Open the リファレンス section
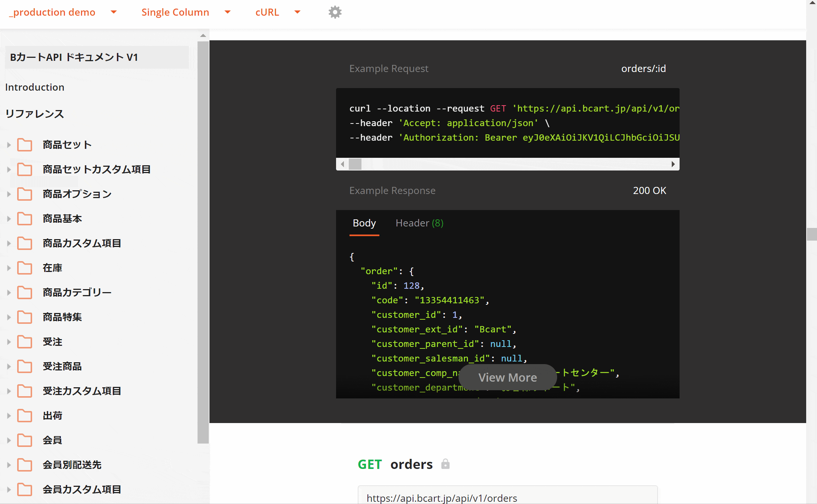 tap(35, 114)
